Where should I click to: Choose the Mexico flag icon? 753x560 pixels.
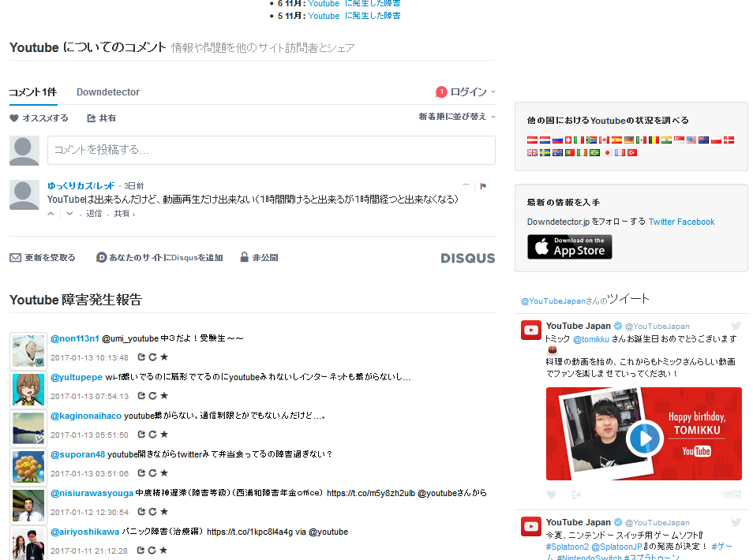pyautogui.click(x=641, y=140)
